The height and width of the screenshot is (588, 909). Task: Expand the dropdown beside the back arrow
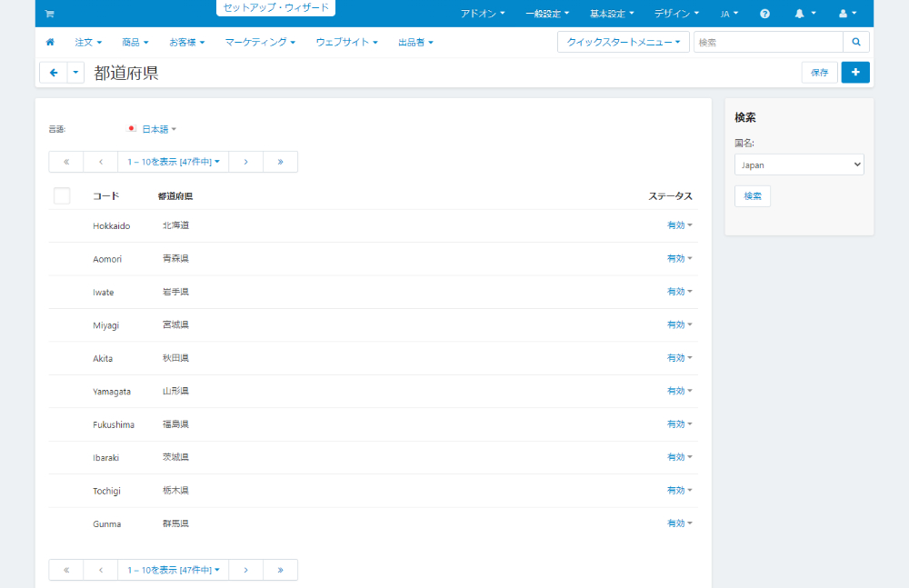pos(76,73)
